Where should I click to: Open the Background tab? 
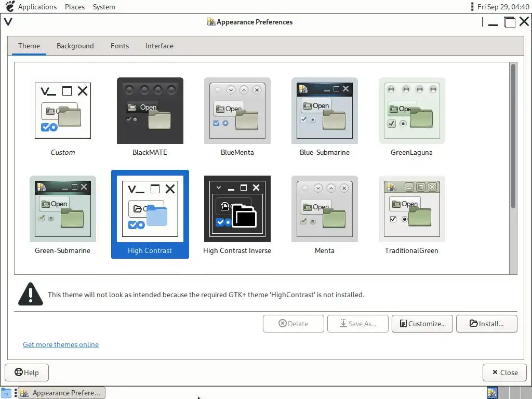pyautogui.click(x=75, y=46)
